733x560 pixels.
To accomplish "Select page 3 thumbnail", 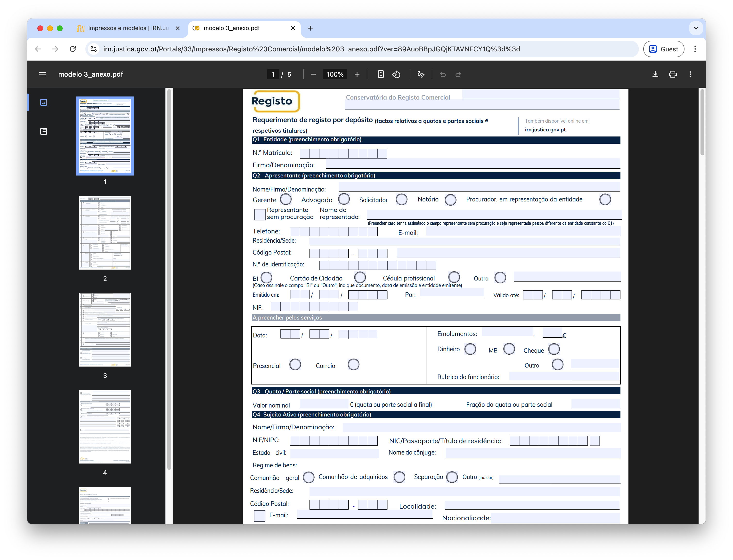I will pos(105,330).
